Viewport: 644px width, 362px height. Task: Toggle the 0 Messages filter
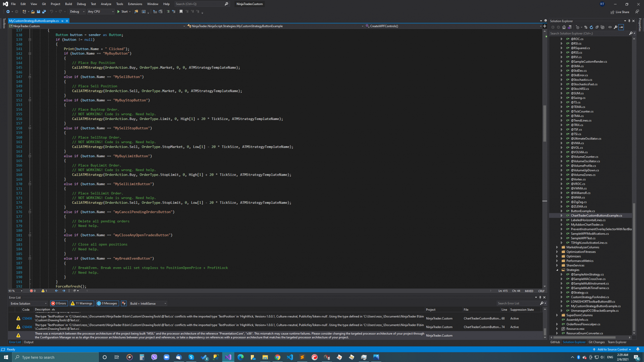pos(107,303)
